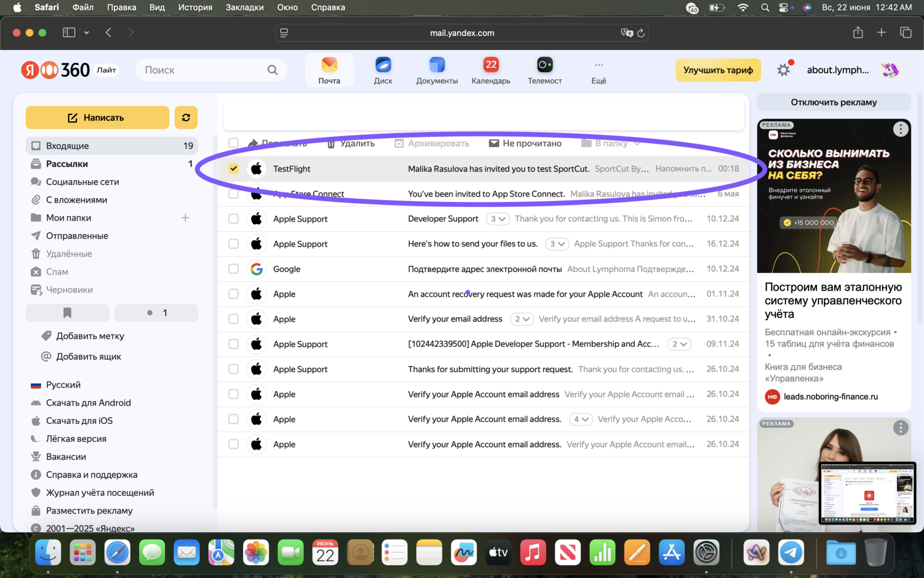Open the В папку move-to-folder dropdown

coord(610,143)
